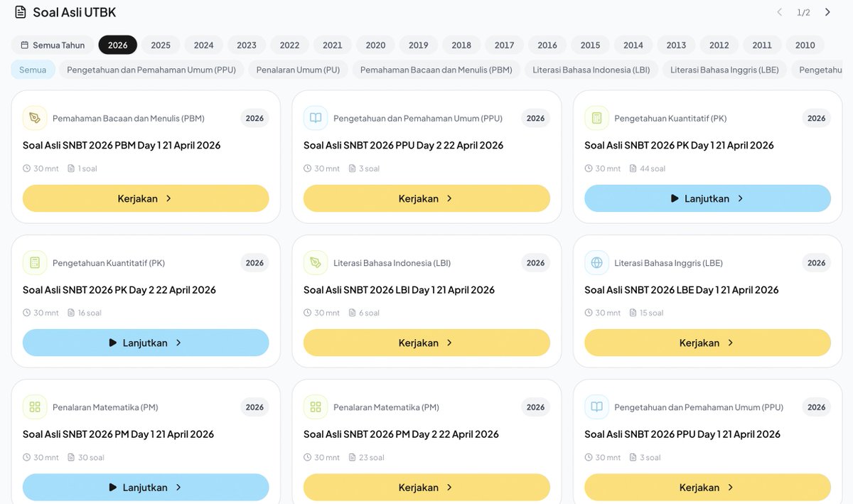Screen dimensions: 853x504
Task: Click book icon on PPU Day 1 card
Action: coord(596,407)
